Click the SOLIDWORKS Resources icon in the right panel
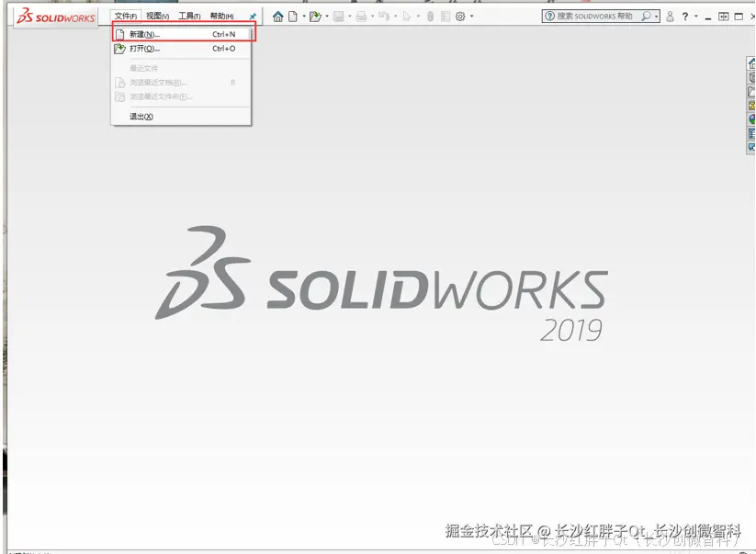 pyautogui.click(x=750, y=64)
